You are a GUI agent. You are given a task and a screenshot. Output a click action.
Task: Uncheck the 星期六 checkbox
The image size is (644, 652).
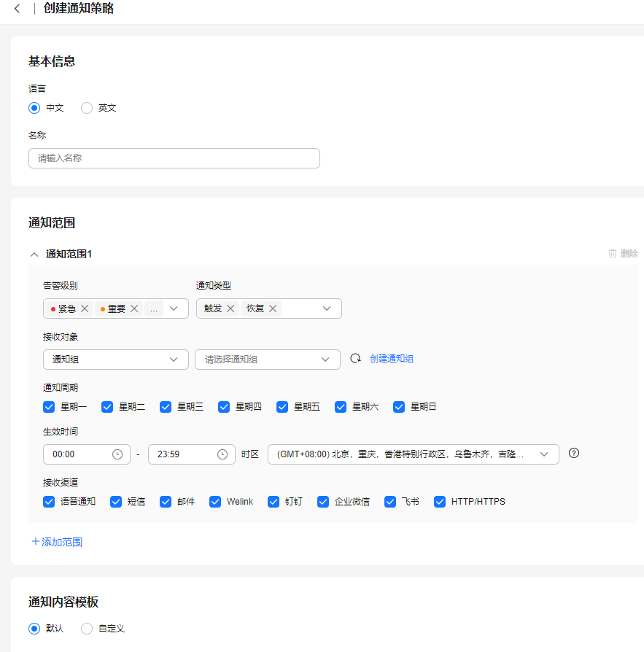pyautogui.click(x=341, y=407)
